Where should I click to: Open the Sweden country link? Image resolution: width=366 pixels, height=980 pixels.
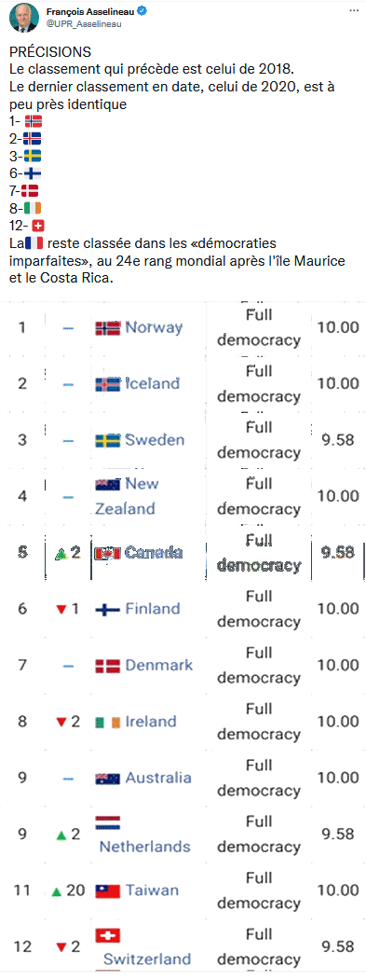[x=155, y=439]
